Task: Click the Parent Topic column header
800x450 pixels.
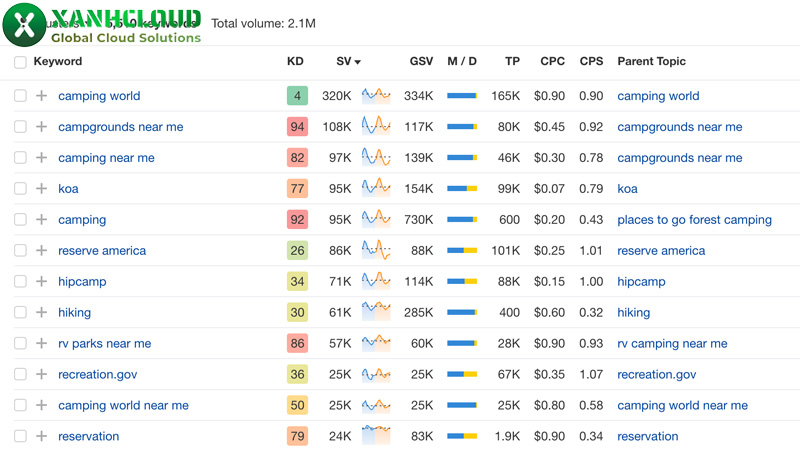Action: pyautogui.click(x=651, y=62)
